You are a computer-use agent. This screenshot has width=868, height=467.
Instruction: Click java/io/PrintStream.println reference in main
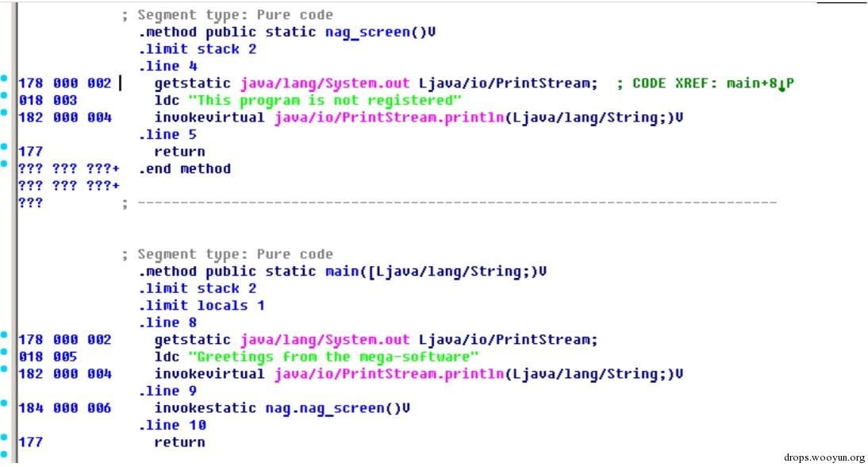click(390, 375)
